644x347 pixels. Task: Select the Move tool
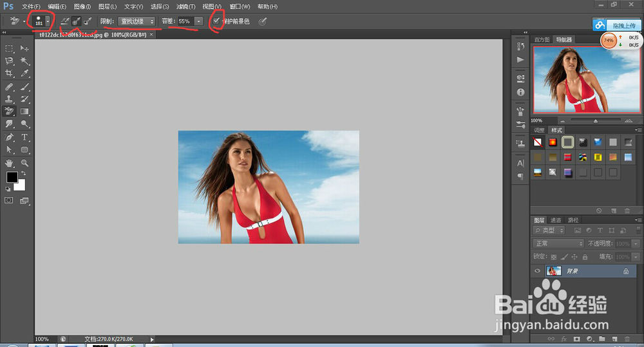[x=24, y=48]
